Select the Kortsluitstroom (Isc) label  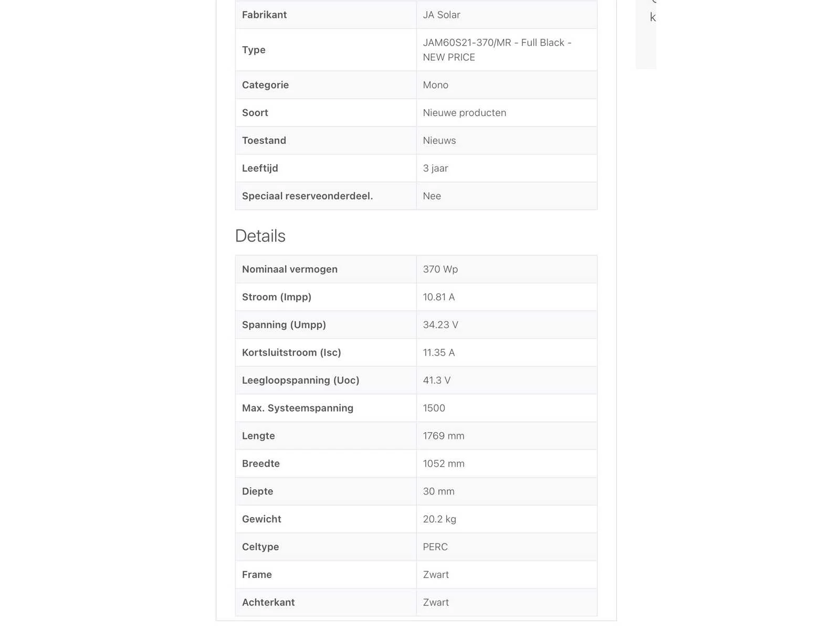(x=291, y=353)
